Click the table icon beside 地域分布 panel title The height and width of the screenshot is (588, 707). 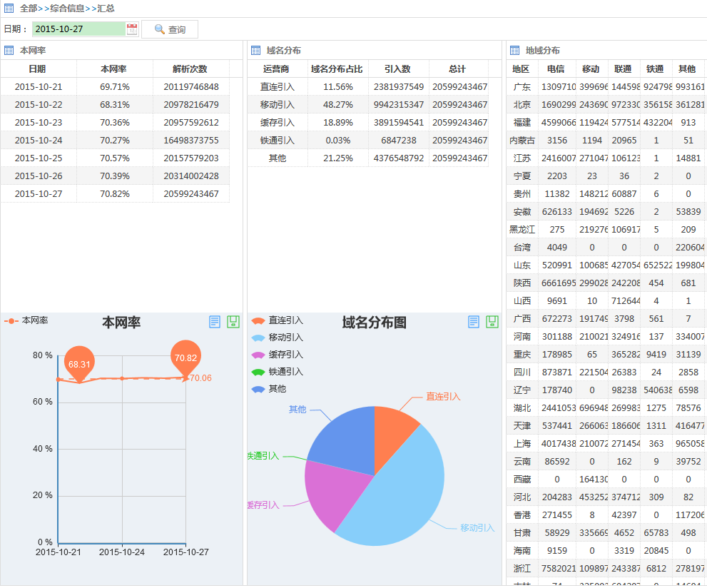click(514, 51)
